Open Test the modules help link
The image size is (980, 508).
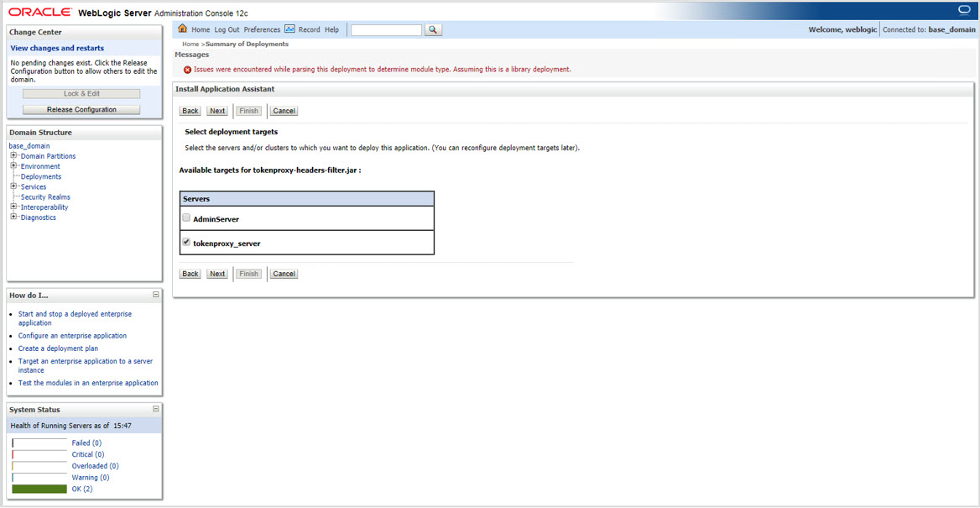click(88, 383)
